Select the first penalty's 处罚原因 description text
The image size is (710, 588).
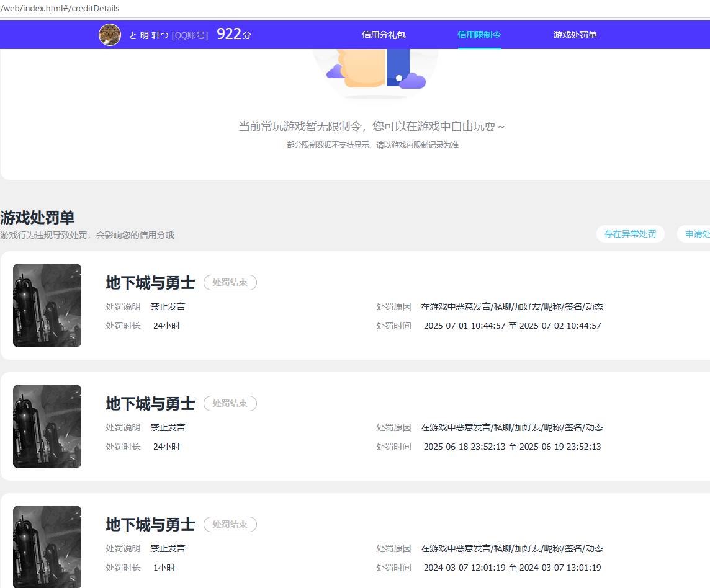point(513,306)
